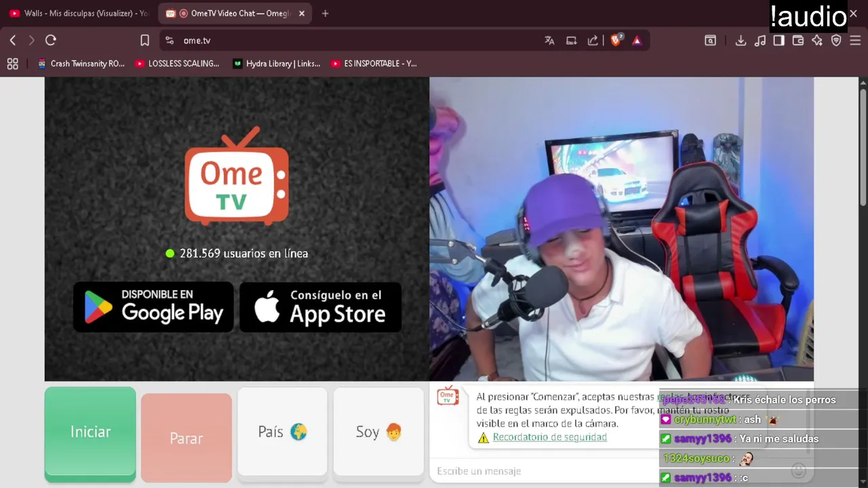This screenshot has width=868, height=488.
Task: Open Brave Shields lion icon
Action: 616,41
